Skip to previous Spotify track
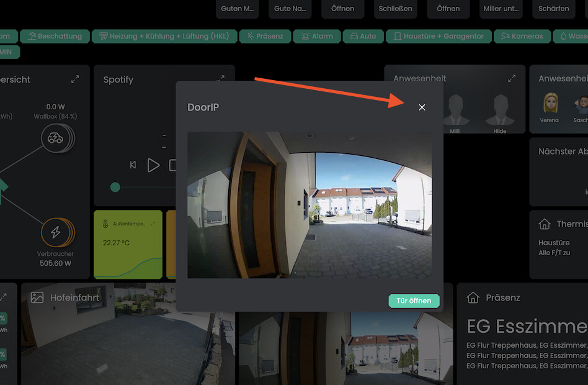Viewport: 588px width, 385px height. [133, 165]
